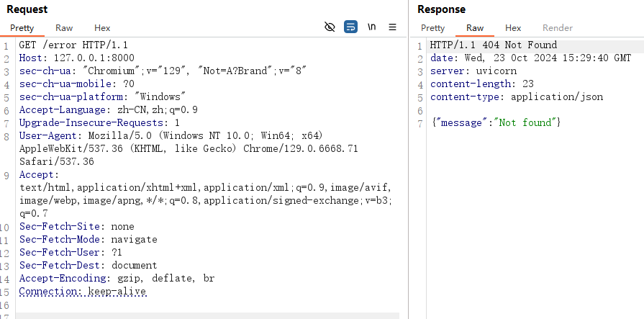Switch Request view to Hex tab

(102, 28)
